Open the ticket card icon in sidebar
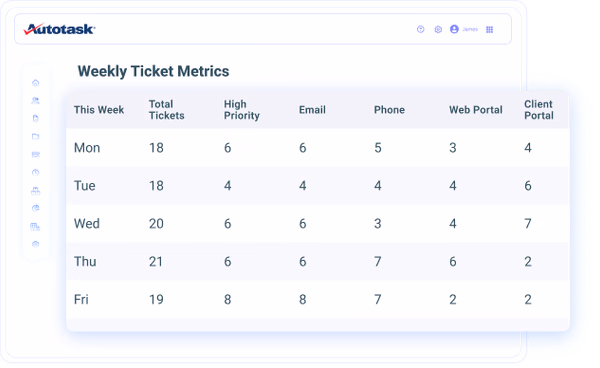600x368 pixels. point(36,154)
